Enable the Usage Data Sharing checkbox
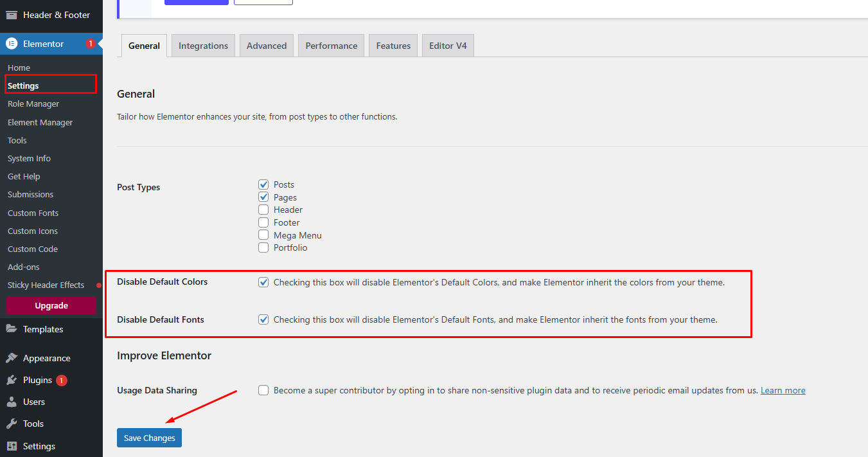This screenshot has width=868, height=457. coord(263,390)
